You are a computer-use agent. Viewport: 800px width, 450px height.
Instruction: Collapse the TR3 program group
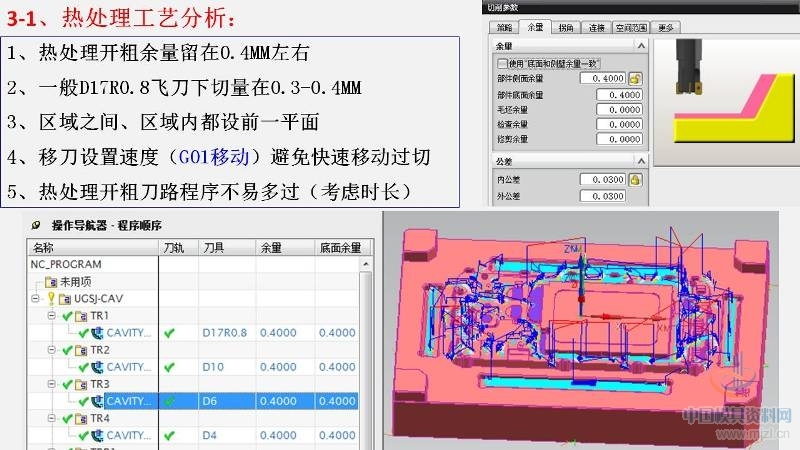click(52, 384)
